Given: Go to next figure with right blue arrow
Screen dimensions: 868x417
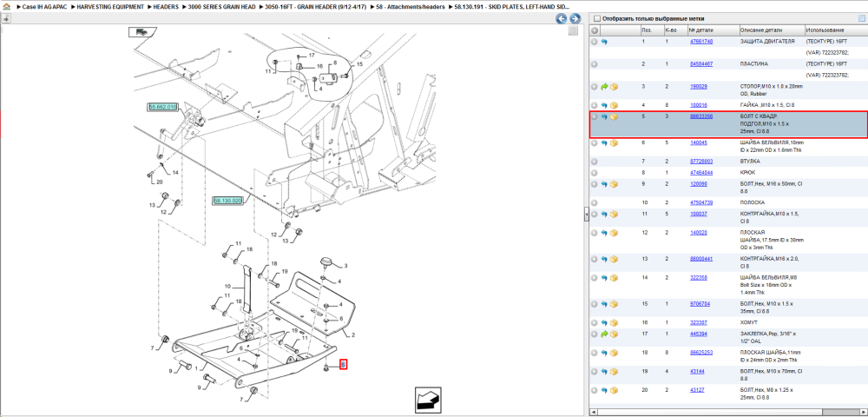Looking at the screenshot, I should [575, 19].
